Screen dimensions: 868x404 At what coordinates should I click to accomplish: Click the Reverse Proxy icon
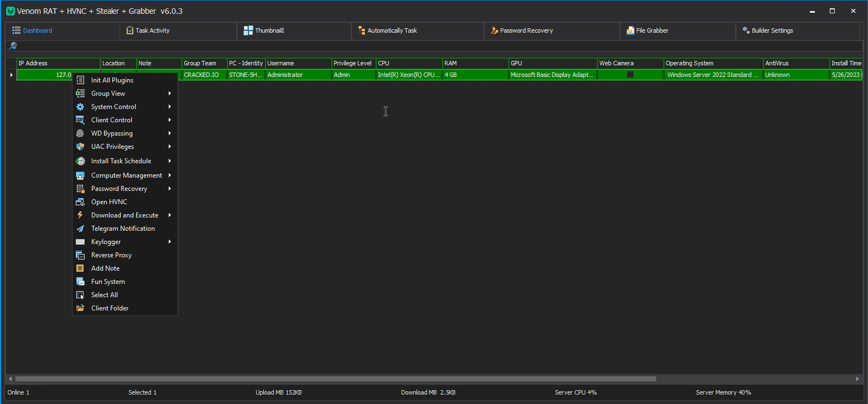coord(80,255)
